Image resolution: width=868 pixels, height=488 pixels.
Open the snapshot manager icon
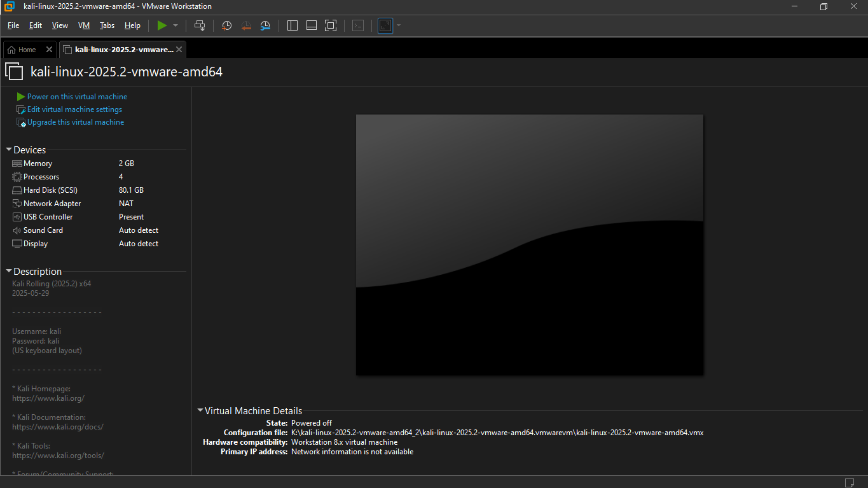265,25
